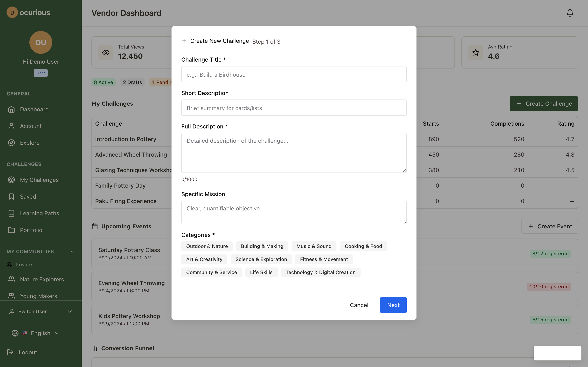Open Explore from the sidebar
Screen dimensions: 588x367
point(30,143)
